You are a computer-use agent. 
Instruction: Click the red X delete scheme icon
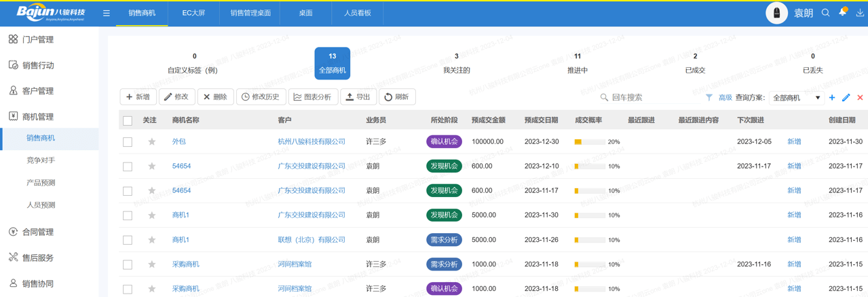pyautogui.click(x=860, y=98)
